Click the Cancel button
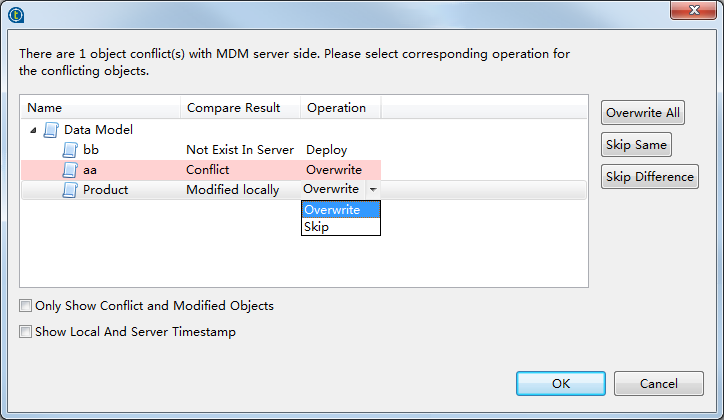This screenshot has height=420, width=724. point(658,383)
